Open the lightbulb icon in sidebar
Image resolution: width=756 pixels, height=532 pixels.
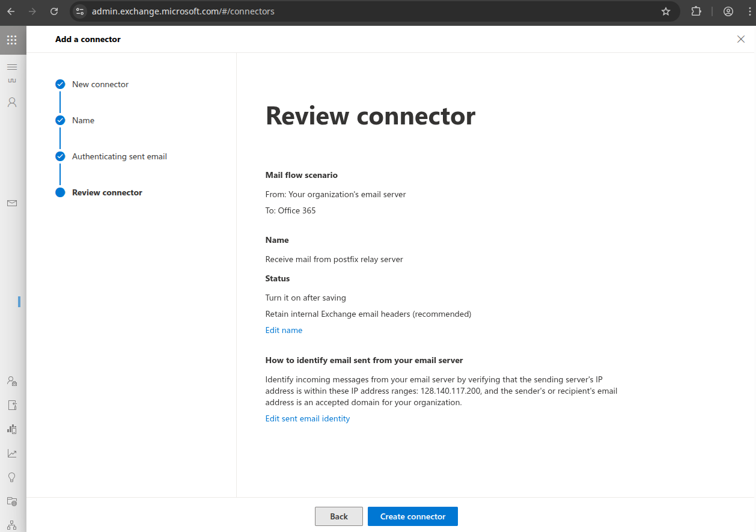[12, 477]
